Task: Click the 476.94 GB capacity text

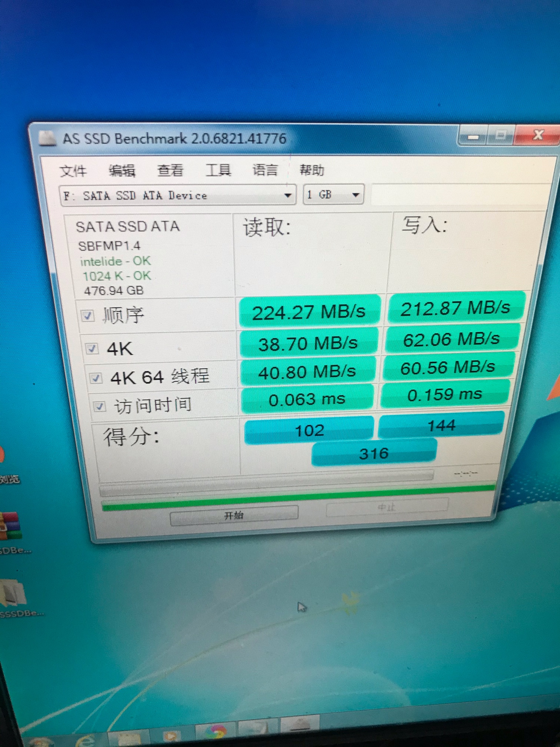Action: pos(114,290)
